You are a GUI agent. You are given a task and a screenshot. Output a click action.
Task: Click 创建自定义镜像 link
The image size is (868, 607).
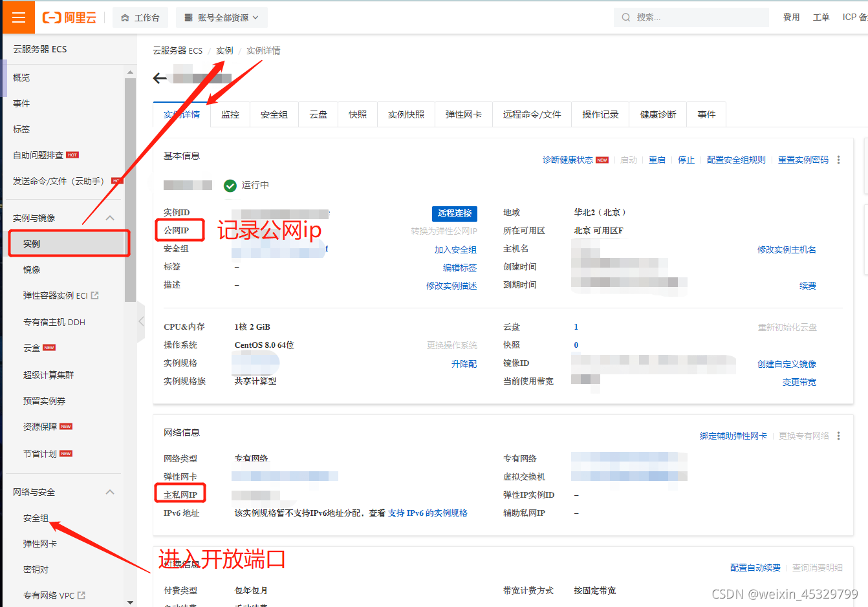click(x=787, y=364)
